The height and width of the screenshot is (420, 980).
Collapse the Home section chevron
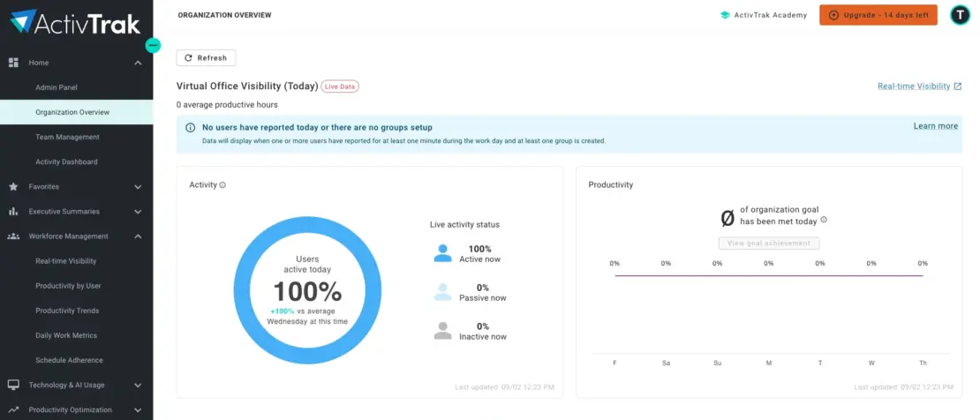(138, 63)
